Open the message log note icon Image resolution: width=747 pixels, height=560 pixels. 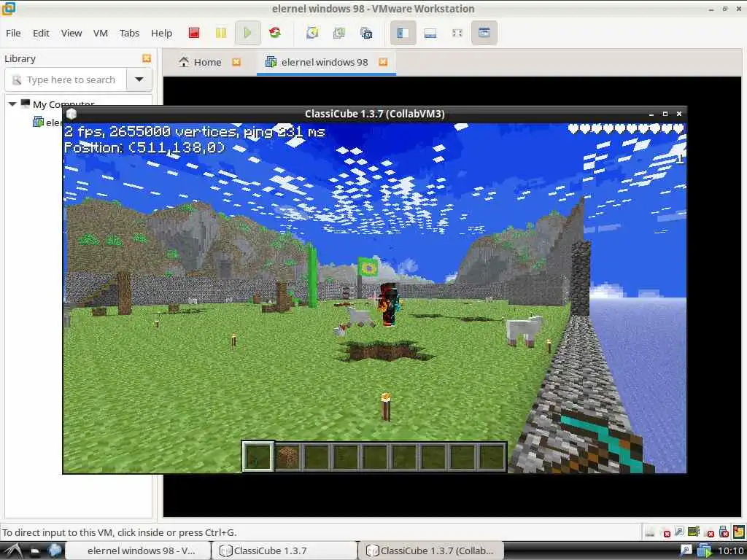pyautogui.click(x=739, y=531)
